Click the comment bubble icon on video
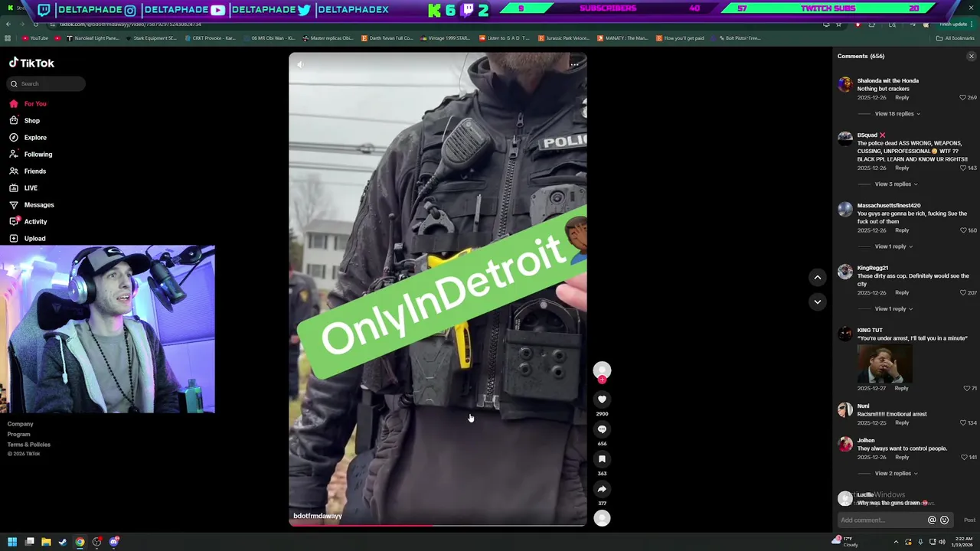 pyautogui.click(x=602, y=429)
